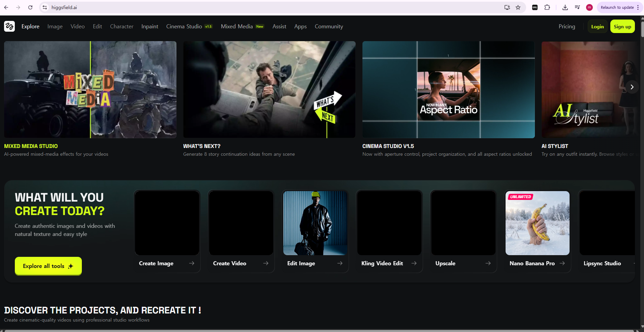Screen dimensions: 644x332
Task: Click the arrow on Create Image card
Action: pos(192,263)
